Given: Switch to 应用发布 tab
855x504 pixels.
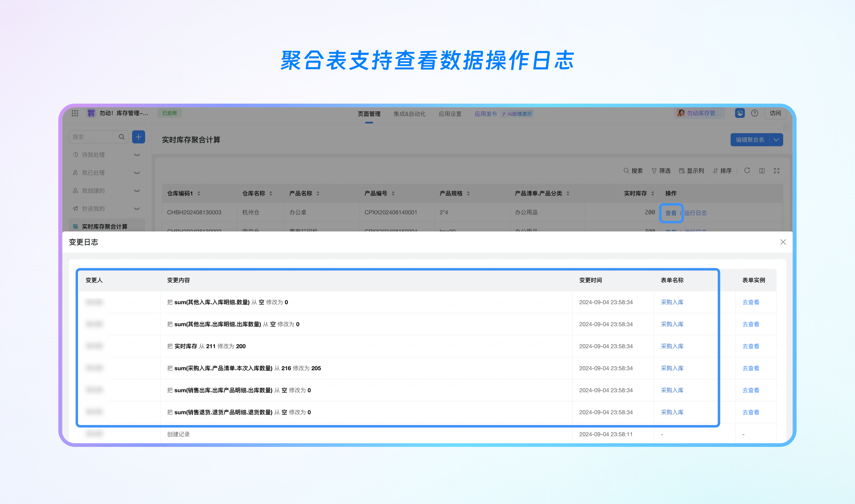Looking at the screenshot, I should (x=486, y=114).
